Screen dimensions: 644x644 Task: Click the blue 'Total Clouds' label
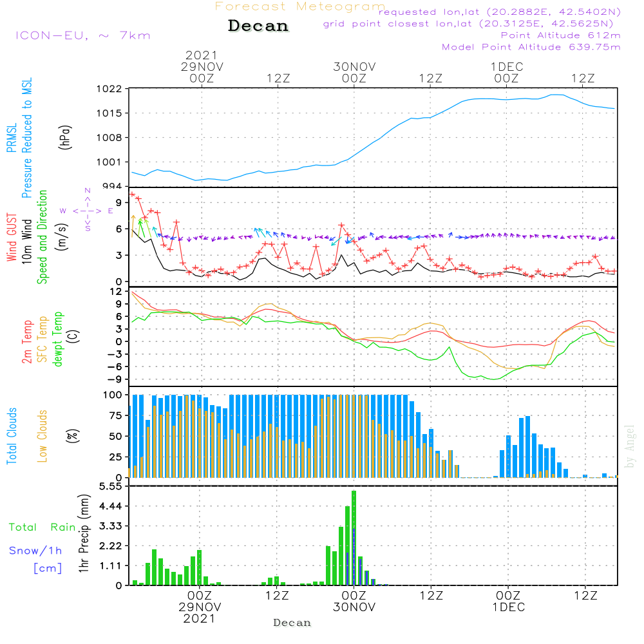click(12, 436)
